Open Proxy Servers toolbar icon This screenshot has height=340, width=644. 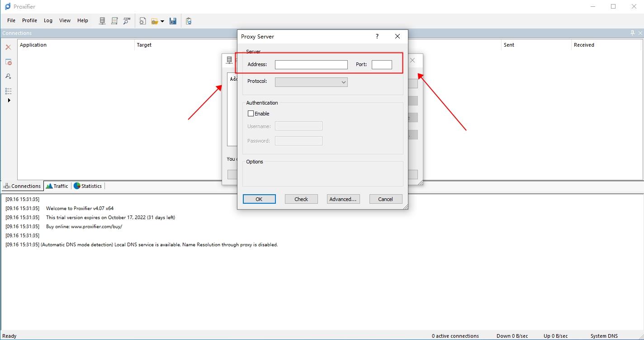tap(102, 21)
